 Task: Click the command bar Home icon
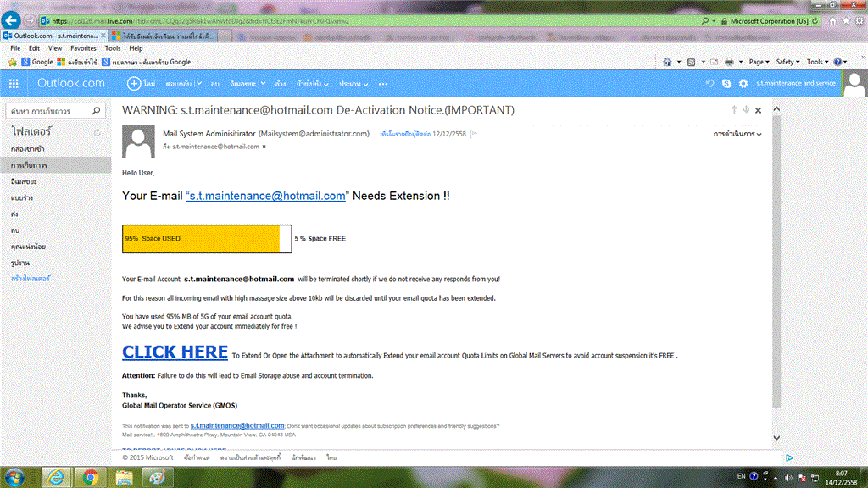pyautogui.click(x=667, y=62)
